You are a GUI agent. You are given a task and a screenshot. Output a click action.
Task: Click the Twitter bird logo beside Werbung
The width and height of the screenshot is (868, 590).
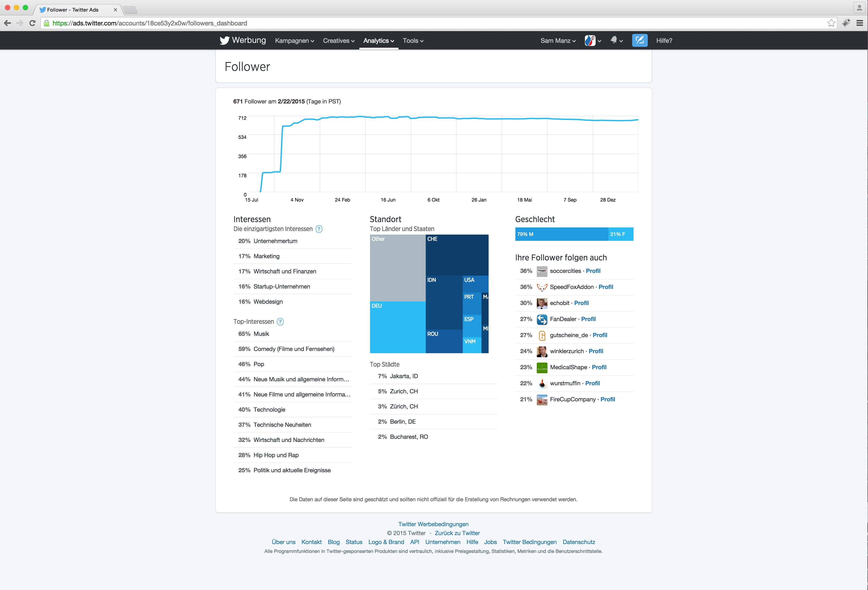(224, 40)
